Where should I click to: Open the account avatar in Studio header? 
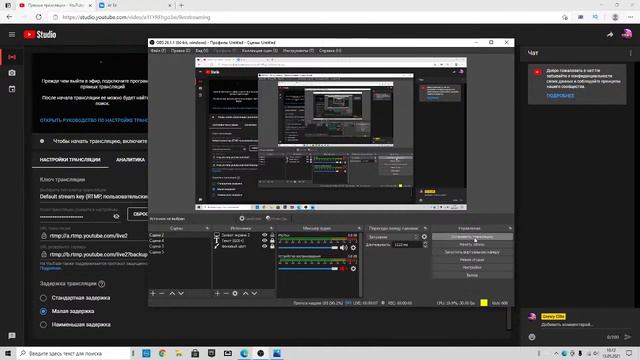click(x=627, y=34)
